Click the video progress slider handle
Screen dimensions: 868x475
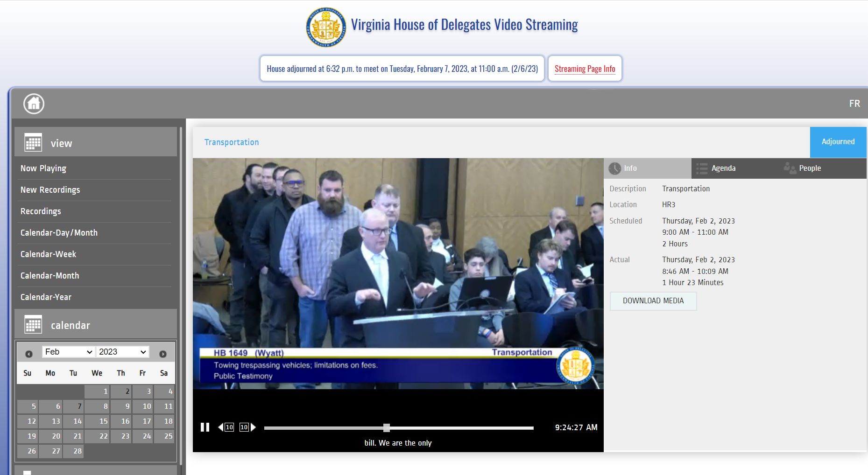point(387,427)
